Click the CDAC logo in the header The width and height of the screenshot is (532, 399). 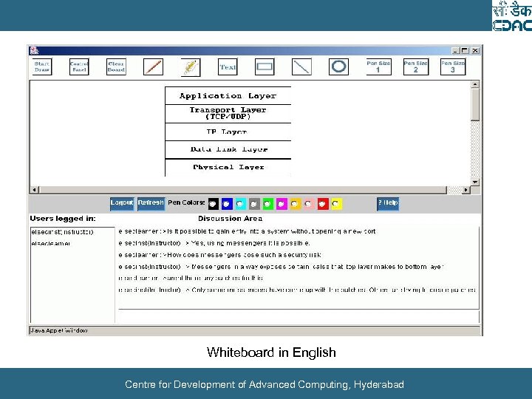pos(512,16)
